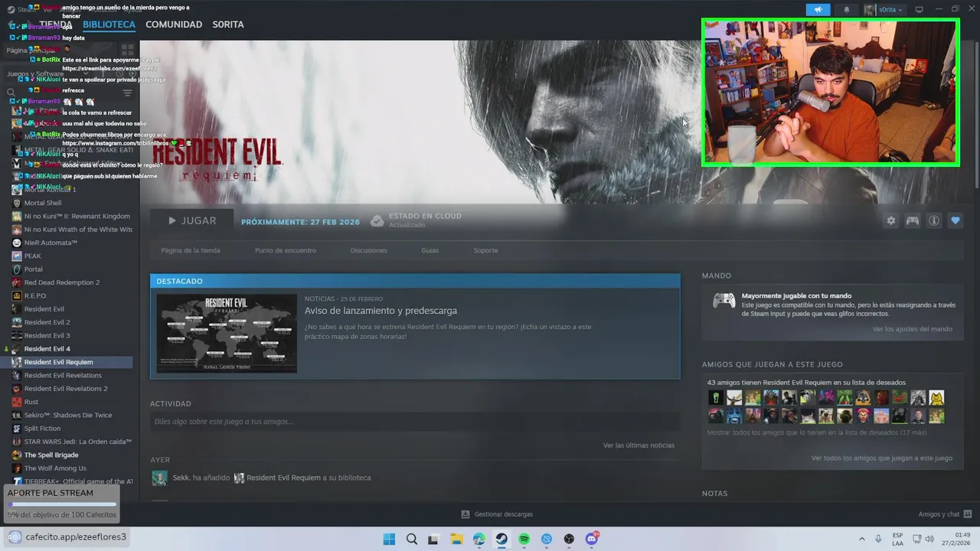The image size is (980, 551).
Task: Select 'Resident Evil' game entry
Action: (x=44, y=309)
